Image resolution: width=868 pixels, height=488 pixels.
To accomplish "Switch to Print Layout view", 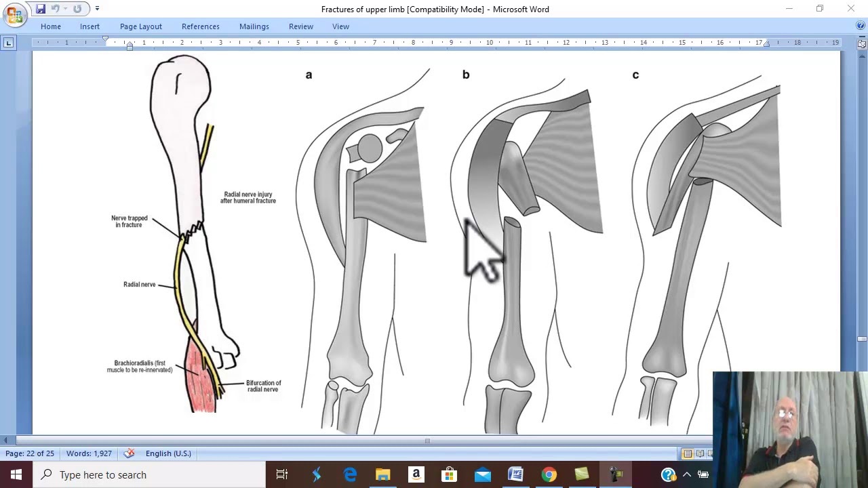I will pyautogui.click(x=688, y=453).
